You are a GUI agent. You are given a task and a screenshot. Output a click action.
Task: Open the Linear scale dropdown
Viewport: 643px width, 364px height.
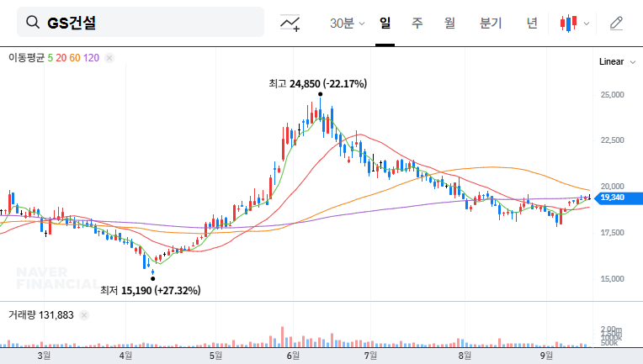tap(617, 62)
